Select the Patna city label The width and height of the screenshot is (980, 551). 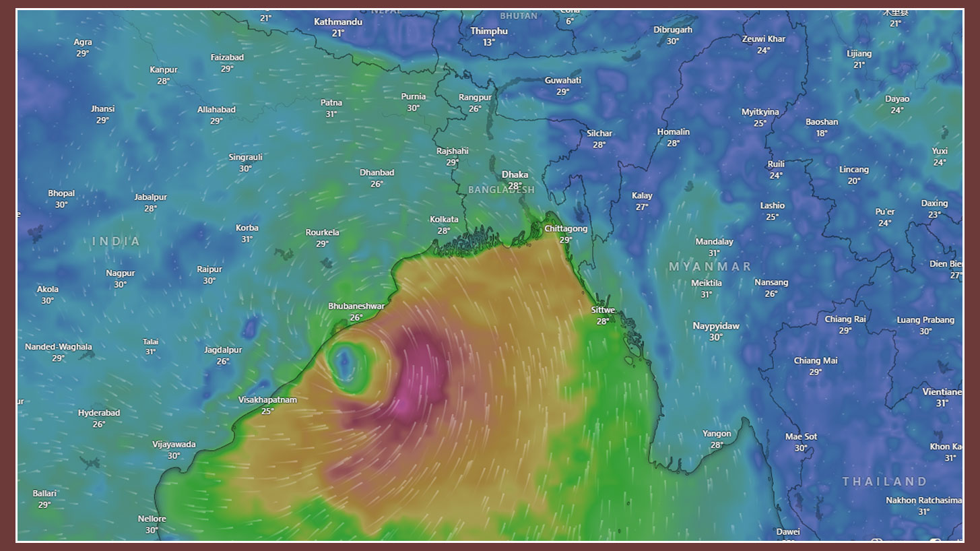tap(331, 103)
